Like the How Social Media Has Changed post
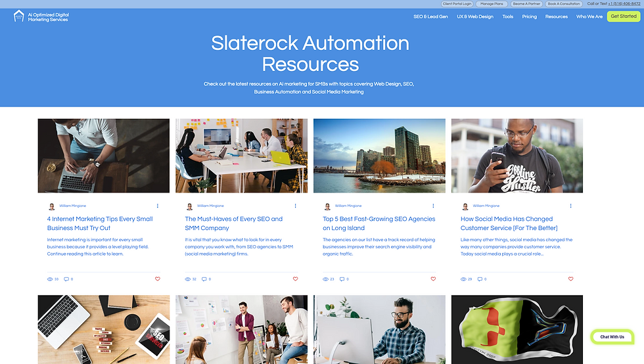Screen dimensions: 644x364 pyautogui.click(x=570, y=279)
